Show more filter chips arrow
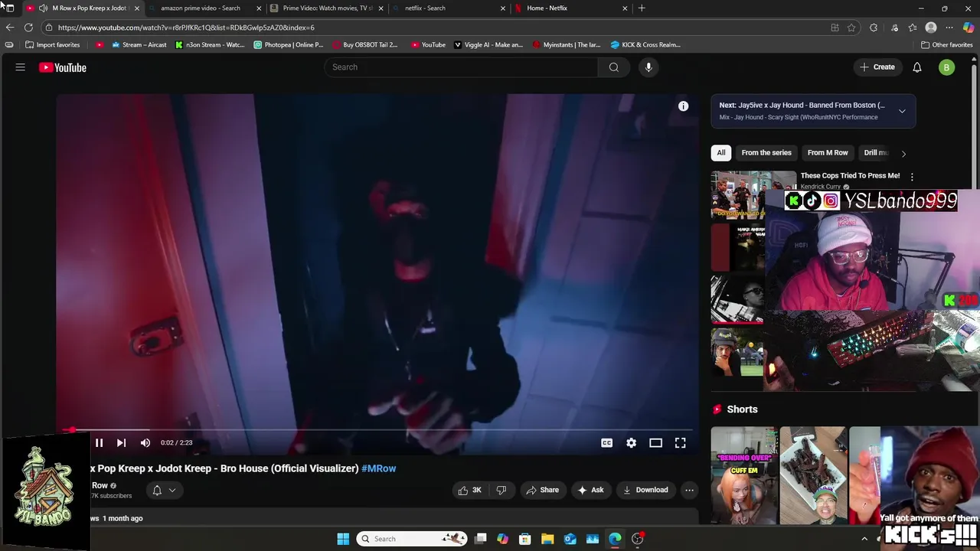This screenshot has width=980, height=551. [903, 153]
